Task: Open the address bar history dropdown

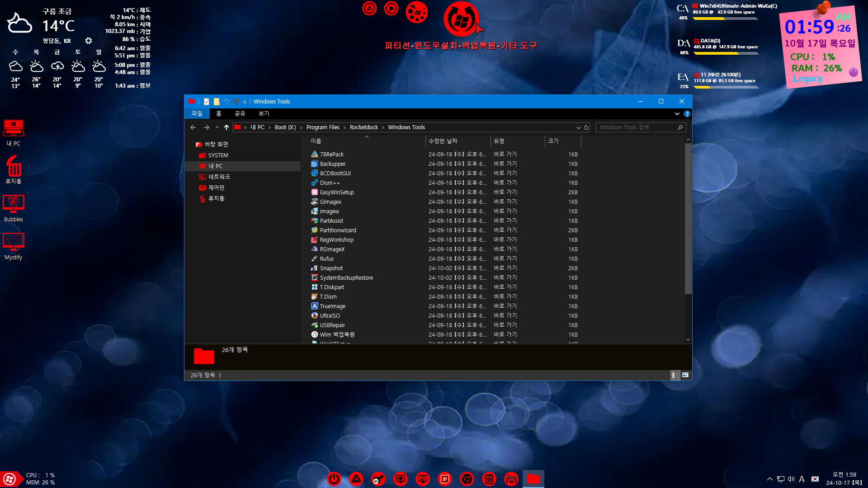Action: 578,127
